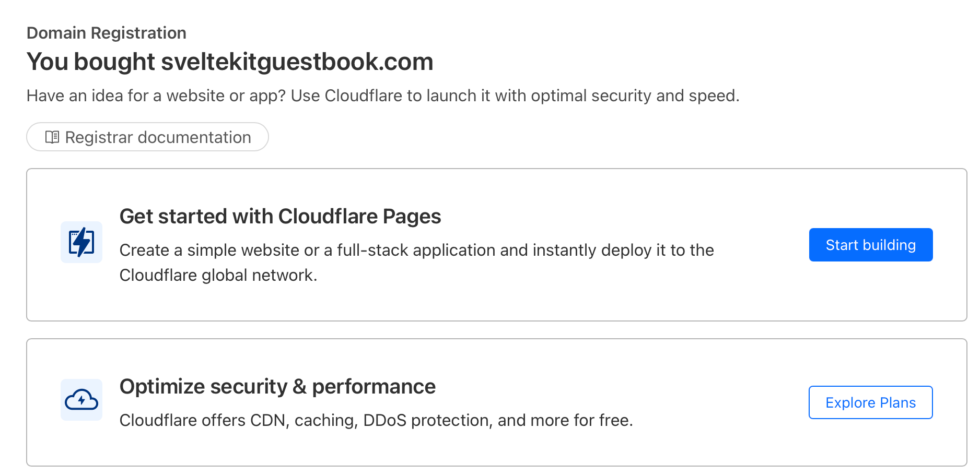Click Start building for Cloudflare Pages
The height and width of the screenshot is (476, 980).
(x=870, y=244)
